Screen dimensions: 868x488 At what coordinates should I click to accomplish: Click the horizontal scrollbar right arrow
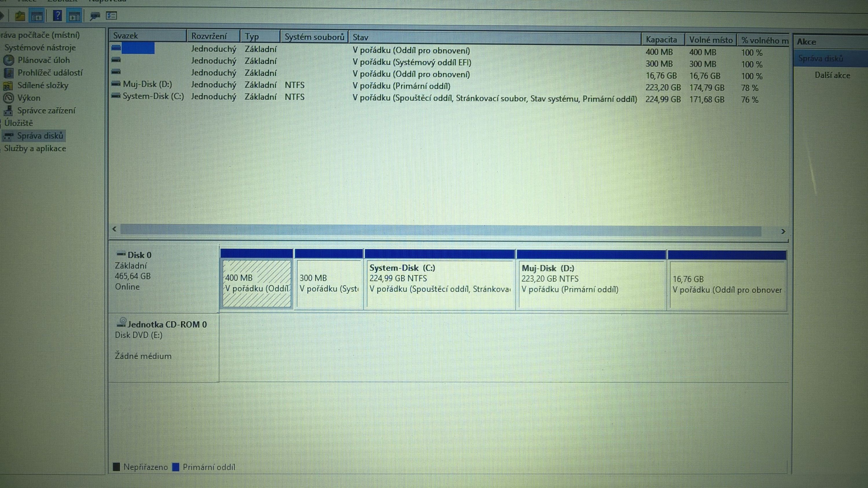point(783,231)
